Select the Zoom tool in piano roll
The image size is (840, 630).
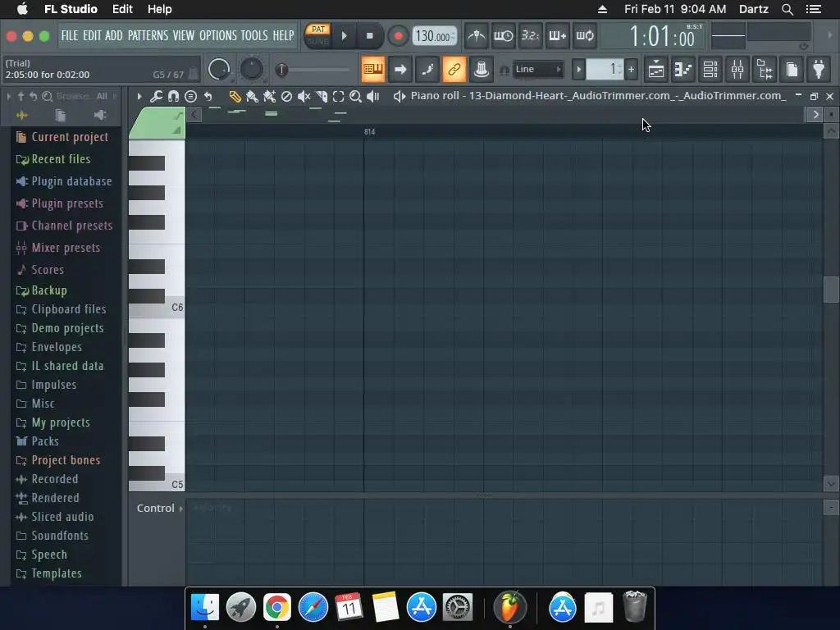click(355, 97)
